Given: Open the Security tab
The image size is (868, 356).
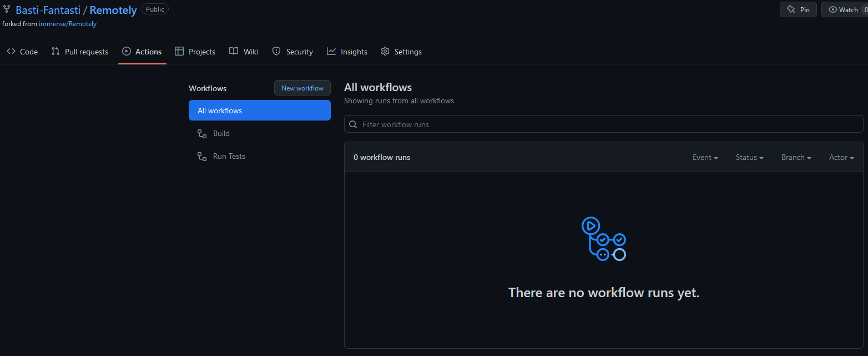Looking at the screenshot, I should coord(292,52).
